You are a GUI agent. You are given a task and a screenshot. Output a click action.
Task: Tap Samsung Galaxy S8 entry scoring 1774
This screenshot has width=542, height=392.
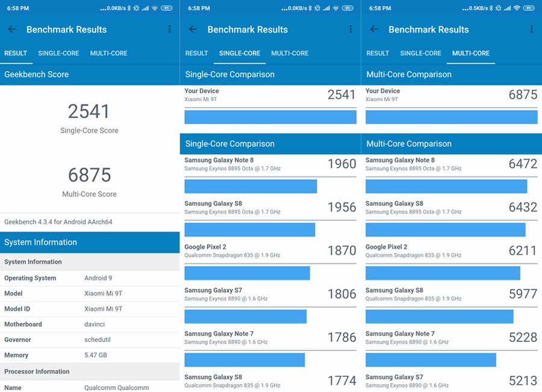click(x=270, y=381)
